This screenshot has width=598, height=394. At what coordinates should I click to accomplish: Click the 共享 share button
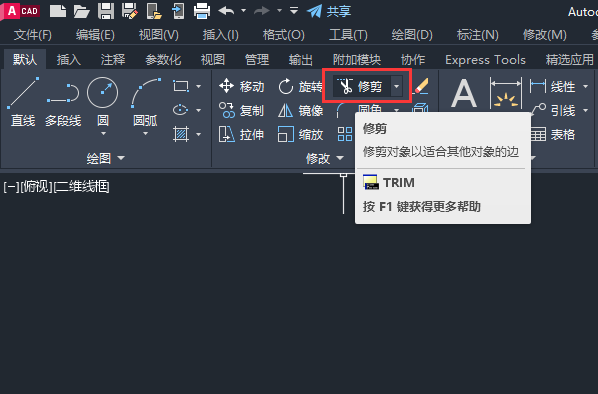click(x=329, y=11)
